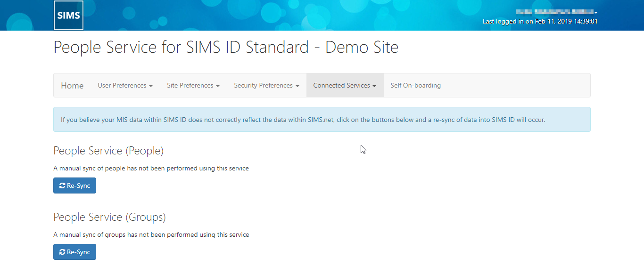Click the SIMS logo icon

click(x=69, y=15)
